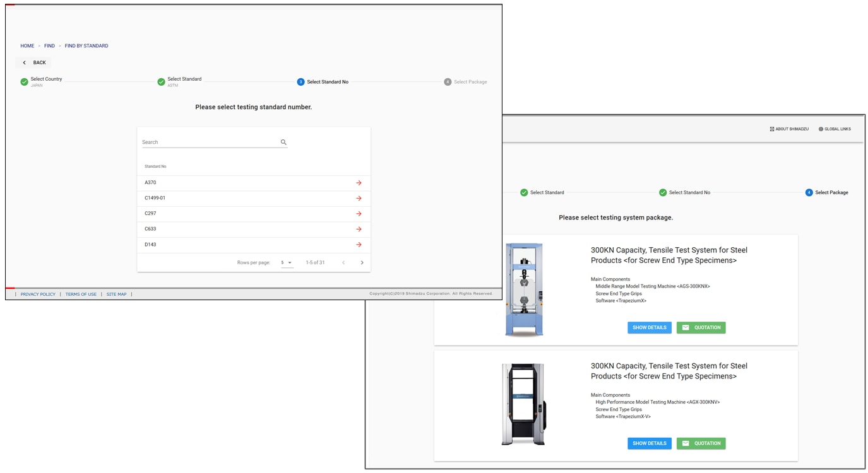Click the red arrow for D143

coord(359,245)
